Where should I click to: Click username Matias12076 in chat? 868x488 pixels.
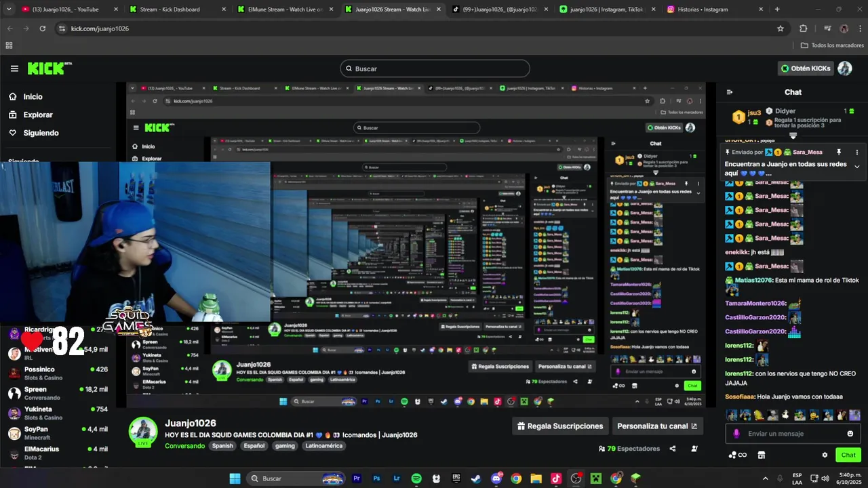coord(753,280)
